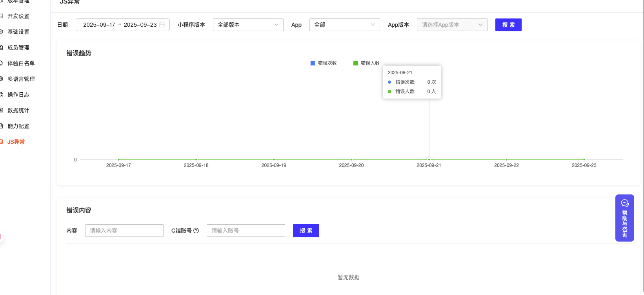Select 操作日志 in the sidebar

pyautogui.click(x=18, y=95)
